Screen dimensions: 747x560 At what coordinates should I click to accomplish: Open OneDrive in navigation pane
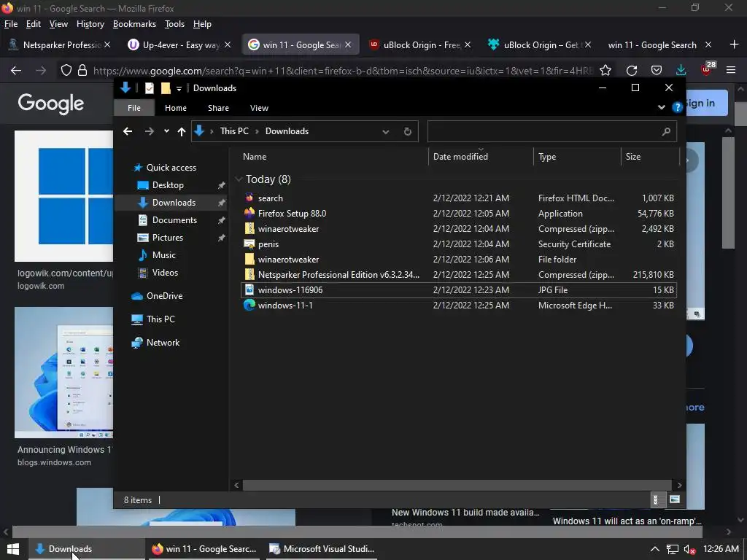click(164, 296)
